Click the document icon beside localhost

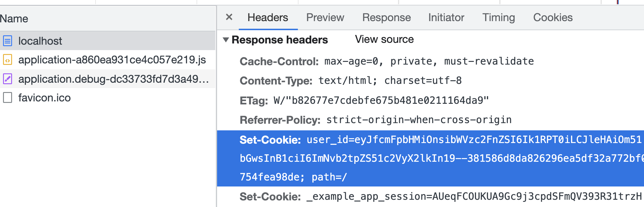[8, 41]
